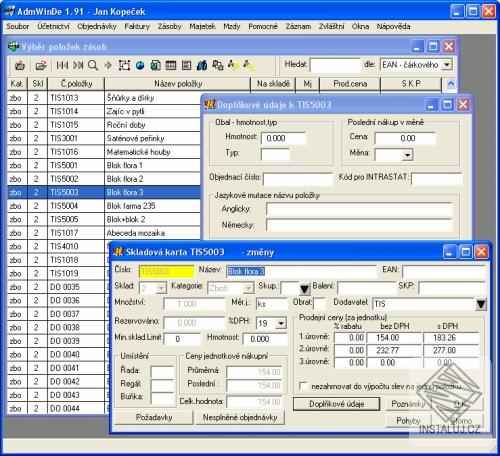Click the open folder toolbar icon
Screen dimensions: 500x456
pyautogui.click(x=41, y=65)
